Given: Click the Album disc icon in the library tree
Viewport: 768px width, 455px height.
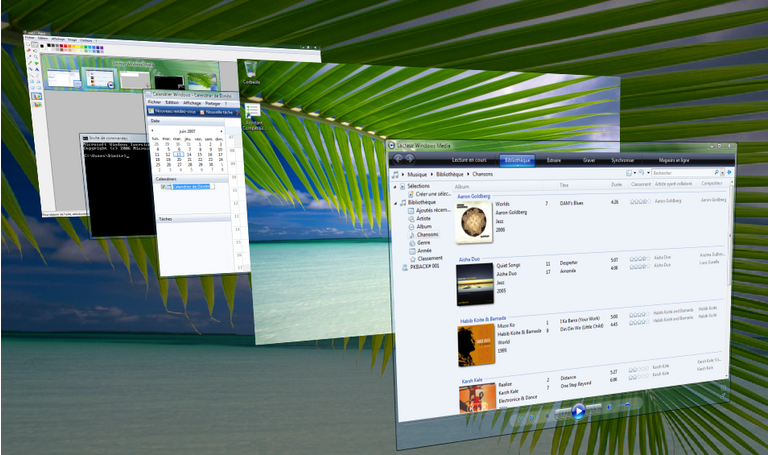Looking at the screenshot, I should pyautogui.click(x=411, y=227).
